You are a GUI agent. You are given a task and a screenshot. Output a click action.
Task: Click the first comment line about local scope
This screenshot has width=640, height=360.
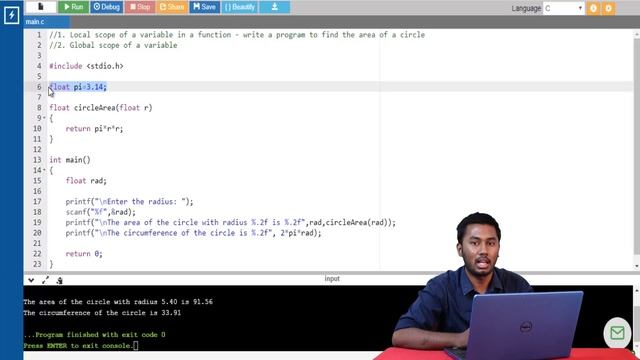[237, 35]
